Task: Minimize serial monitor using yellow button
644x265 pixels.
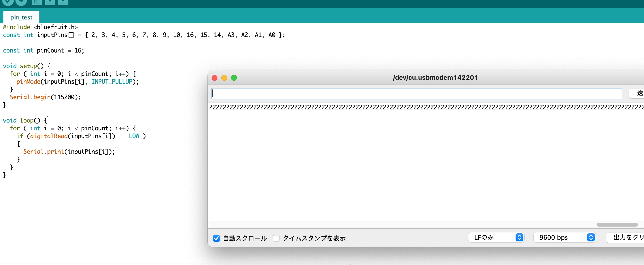Action: [224, 78]
